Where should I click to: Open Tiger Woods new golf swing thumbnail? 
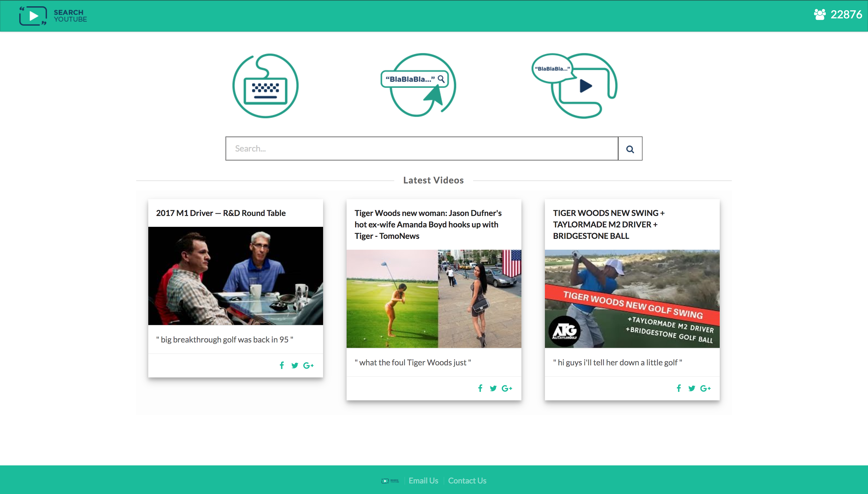[632, 299]
